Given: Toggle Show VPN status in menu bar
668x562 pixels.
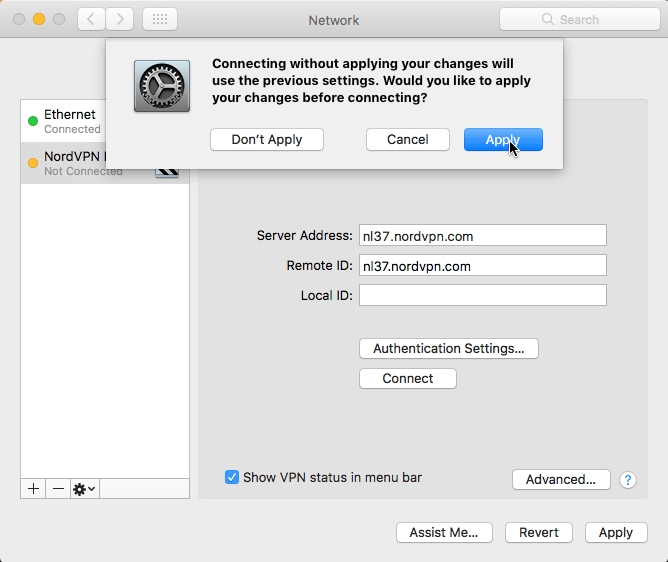Looking at the screenshot, I should coord(232,477).
